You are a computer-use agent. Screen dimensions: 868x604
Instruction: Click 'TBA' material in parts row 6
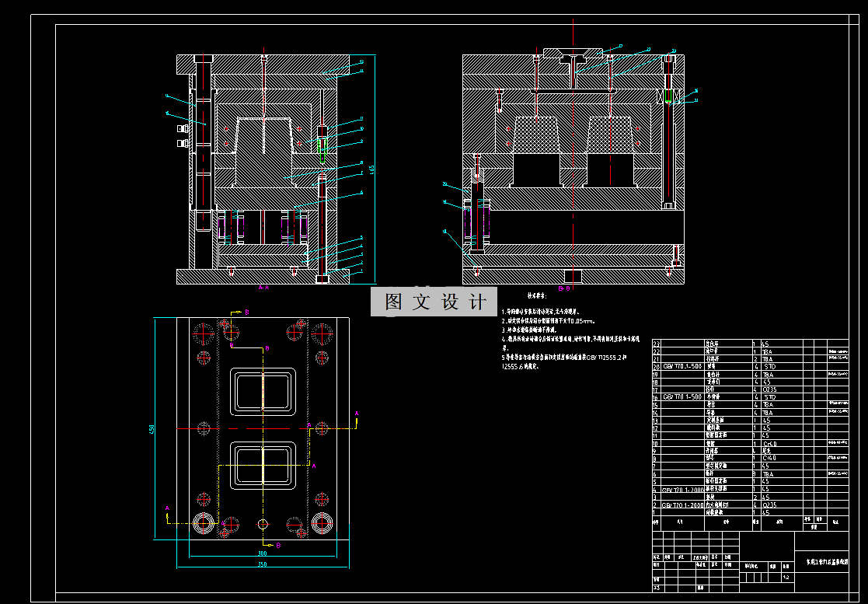pyautogui.click(x=767, y=474)
